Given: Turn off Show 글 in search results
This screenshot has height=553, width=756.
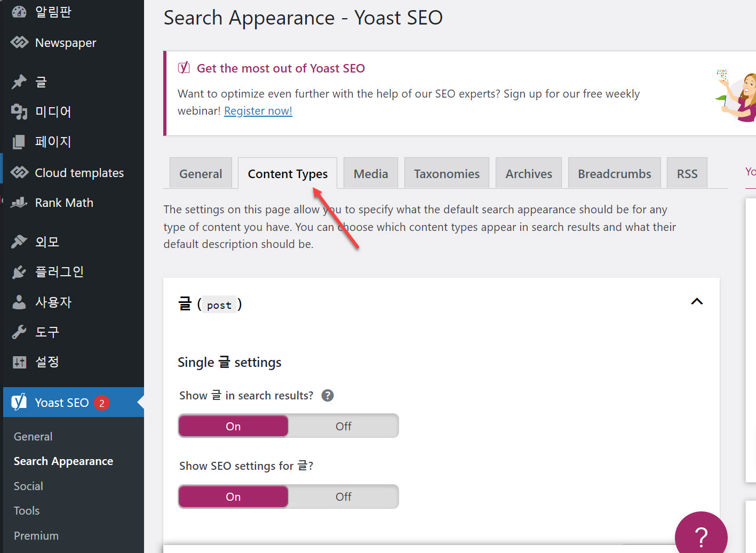Looking at the screenshot, I should pyautogui.click(x=343, y=426).
